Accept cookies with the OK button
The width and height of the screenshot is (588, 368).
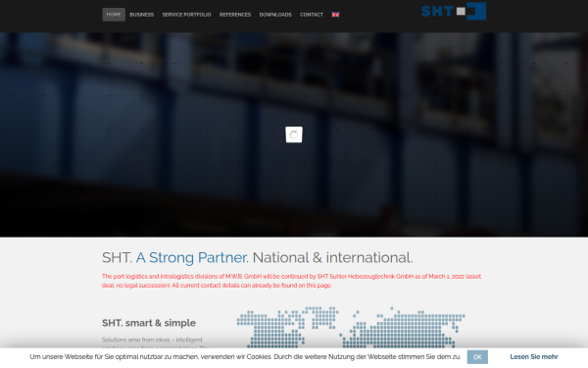click(477, 357)
